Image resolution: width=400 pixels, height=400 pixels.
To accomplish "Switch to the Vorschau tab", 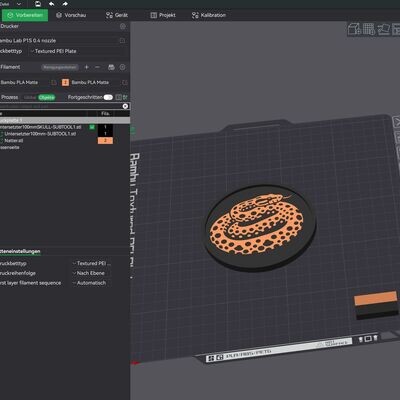I will (x=71, y=15).
